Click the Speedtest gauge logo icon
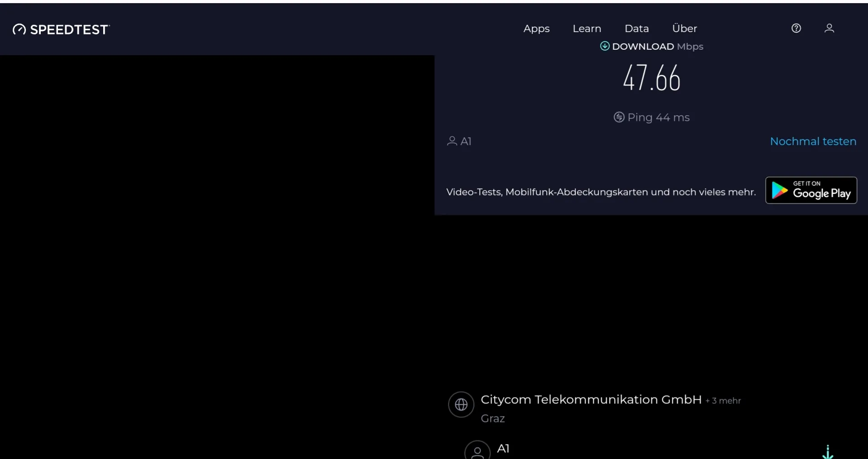This screenshot has height=459, width=868. [19, 29]
